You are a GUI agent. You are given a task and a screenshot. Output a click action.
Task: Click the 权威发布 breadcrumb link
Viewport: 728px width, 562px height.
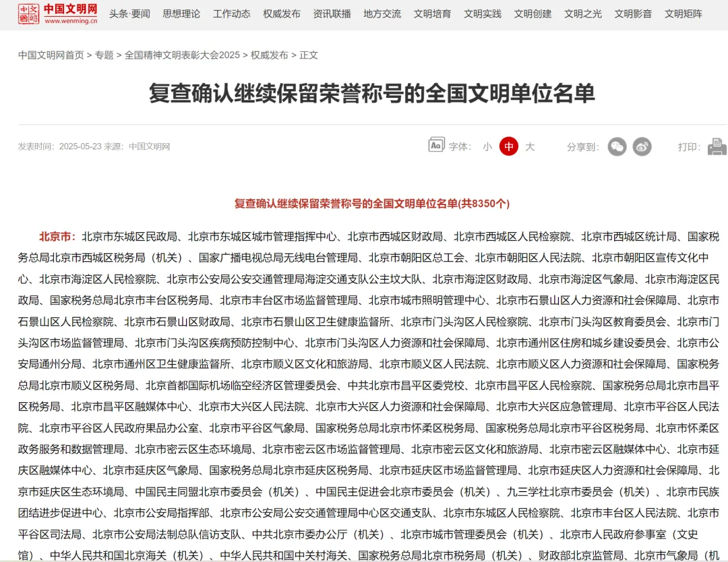coord(269,55)
